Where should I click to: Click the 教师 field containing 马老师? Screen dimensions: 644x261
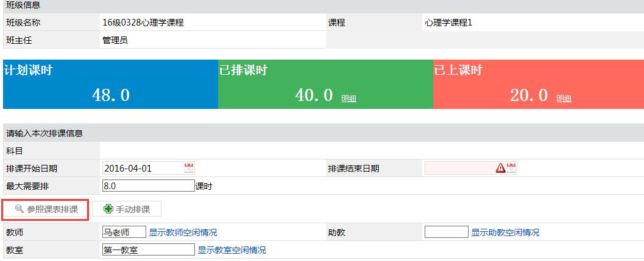(x=124, y=232)
